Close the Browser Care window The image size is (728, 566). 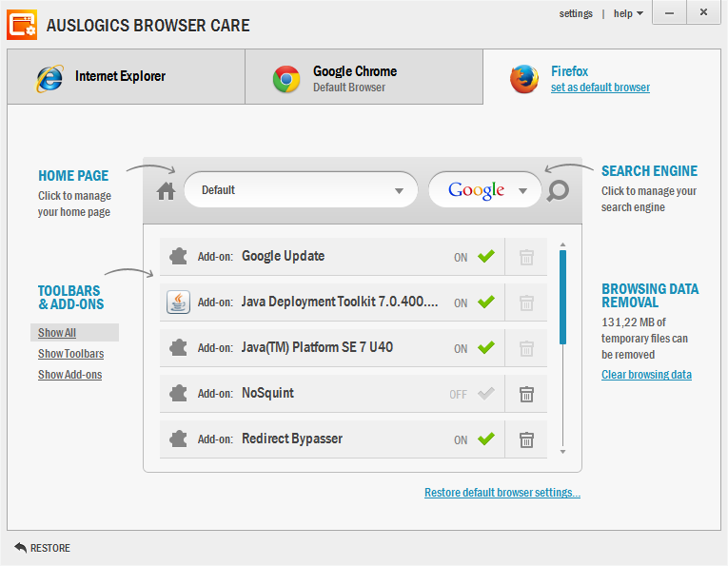pyautogui.click(x=703, y=12)
